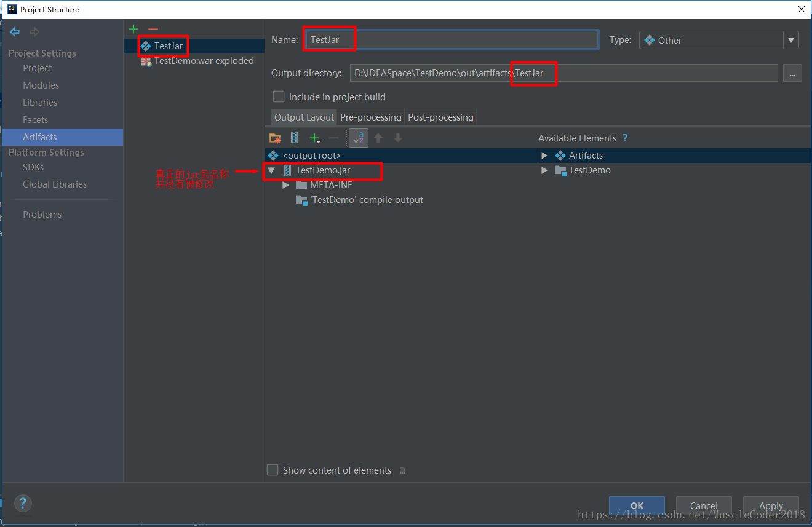Screen dimensions: 812x527
Task: Select TestDemo row in Available Elements
Action: point(674,170)
